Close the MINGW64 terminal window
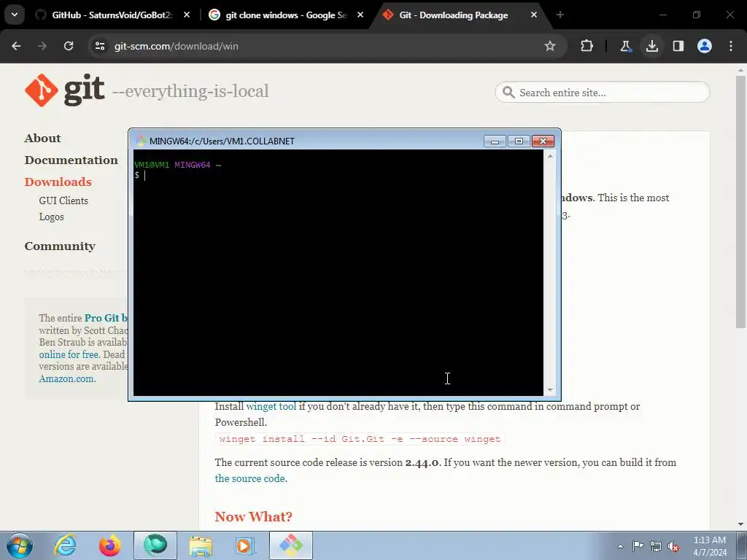Screen dimensions: 747x560 tap(543, 141)
